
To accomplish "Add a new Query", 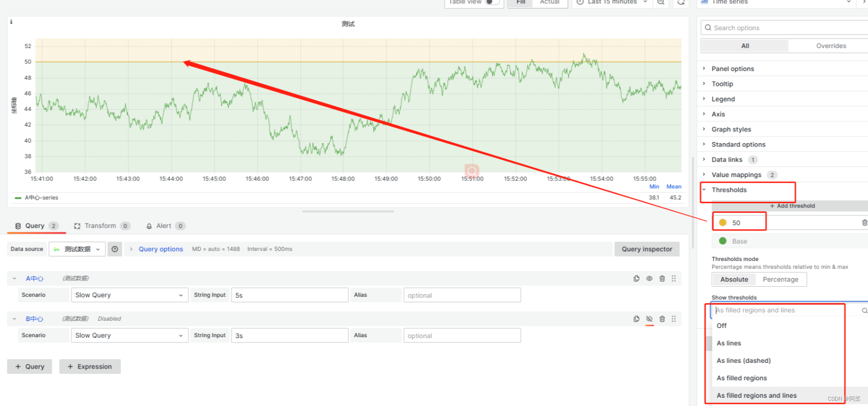I will (30, 367).
